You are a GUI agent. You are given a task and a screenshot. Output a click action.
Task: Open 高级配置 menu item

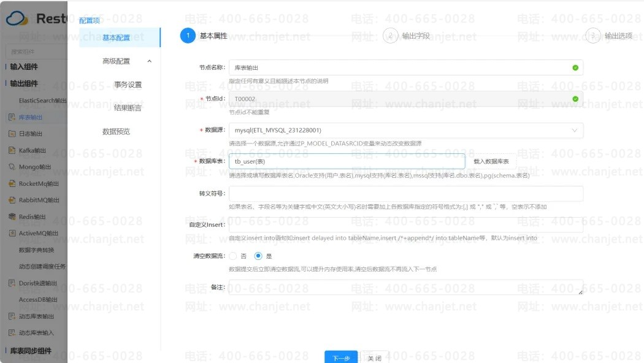[x=117, y=61]
